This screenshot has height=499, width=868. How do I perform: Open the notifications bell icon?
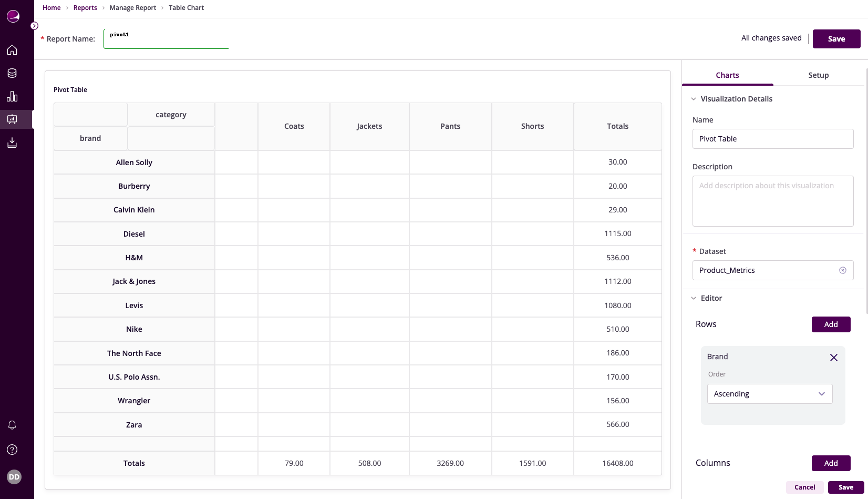pyautogui.click(x=12, y=425)
